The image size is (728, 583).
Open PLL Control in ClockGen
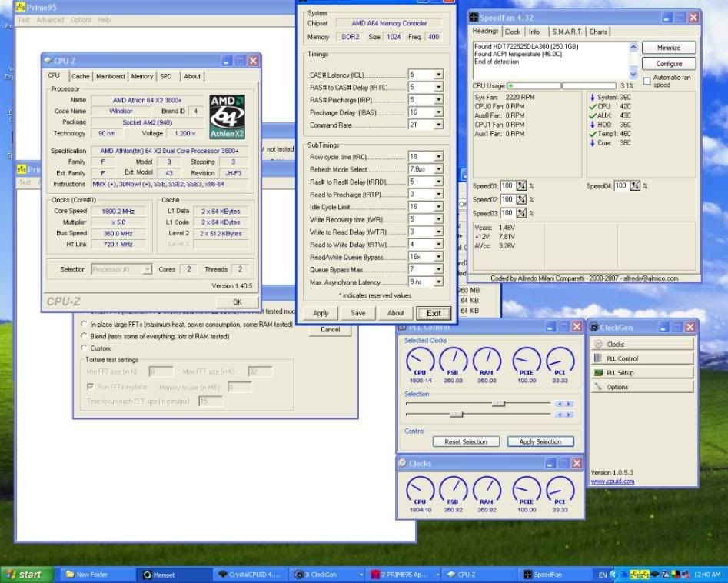642,358
